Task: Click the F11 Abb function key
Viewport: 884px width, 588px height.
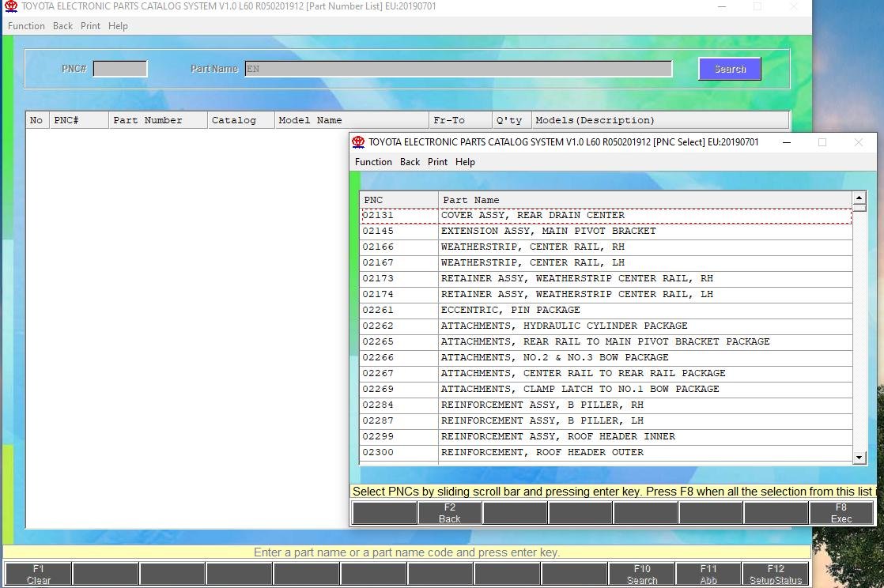Action: pos(708,574)
